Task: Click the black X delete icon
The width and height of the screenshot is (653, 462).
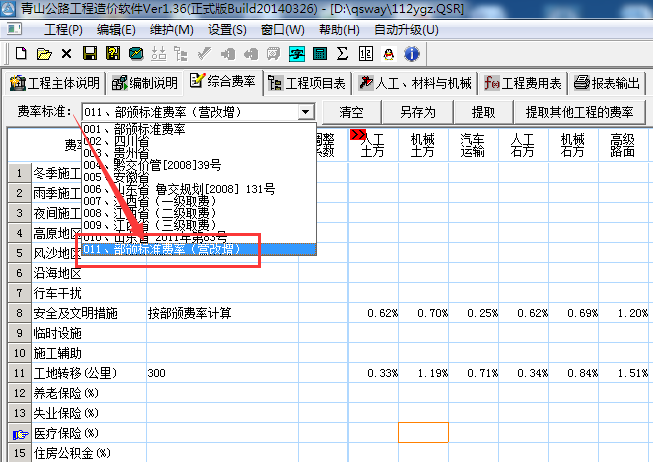Action: click(x=66, y=53)
